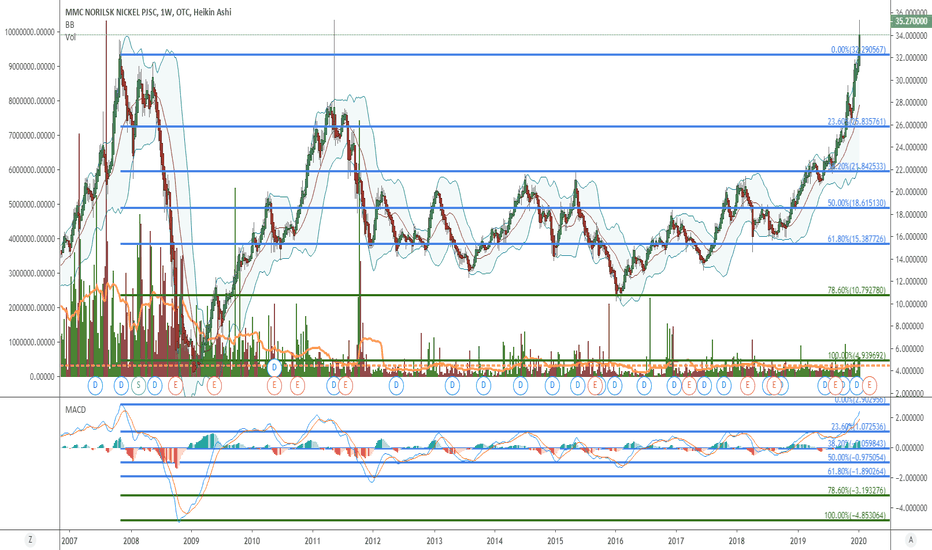
Task: Click the 23.60%(25.835761) Fibonacci level label
Action: point(857,121)
